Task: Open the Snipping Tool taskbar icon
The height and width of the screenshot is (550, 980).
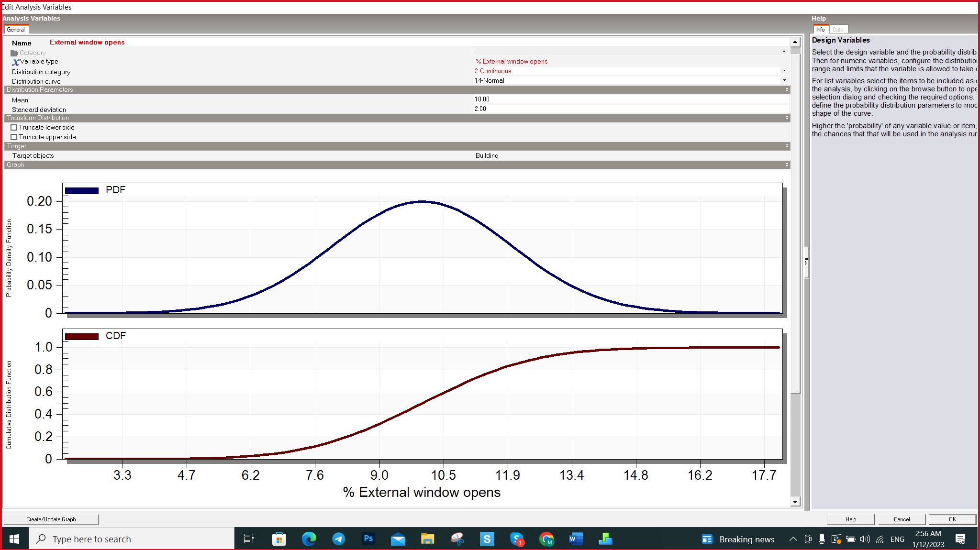Action: point(457,539)
